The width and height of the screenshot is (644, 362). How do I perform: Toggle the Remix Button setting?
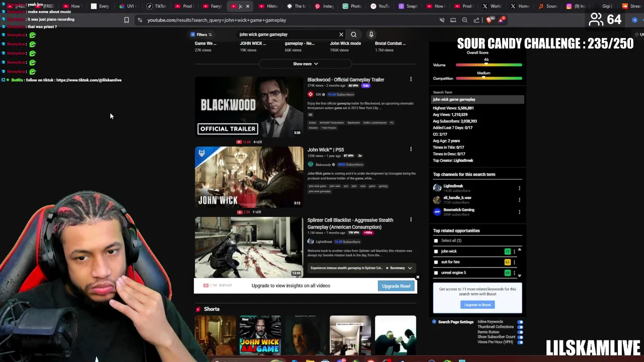pyautogui.click(x=520, y=332)
